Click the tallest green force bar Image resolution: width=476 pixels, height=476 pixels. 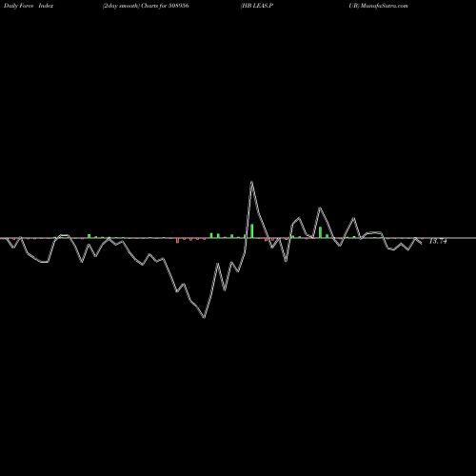[x=252, y=230]
